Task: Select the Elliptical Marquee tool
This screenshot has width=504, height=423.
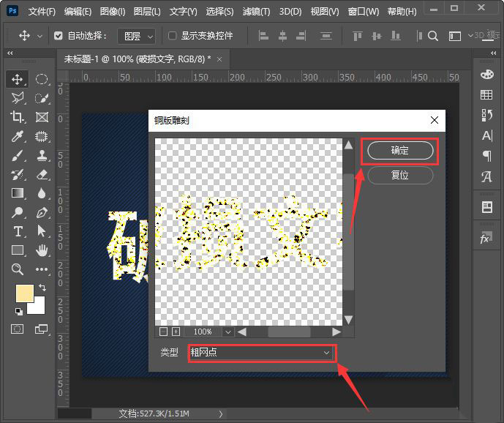Action: point(42,79)
